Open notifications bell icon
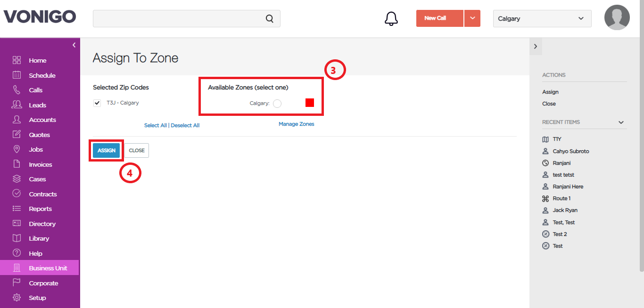Image resolution: width=644 pixels, height=308 pixels. click(391, 18)
